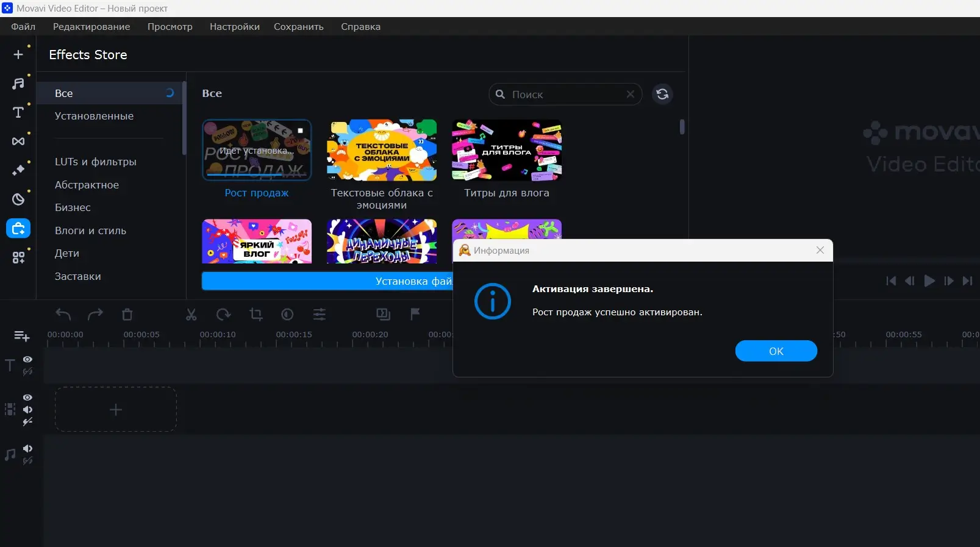Open the Яркий влог thumbnail
This screenshot has width=980, height=547.
pyautogui.click(x=257, y=241)
